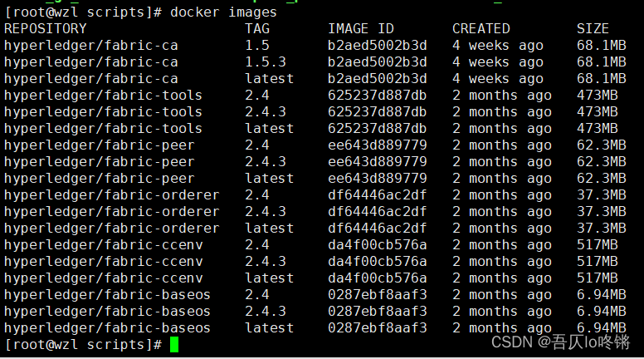Select fabric-baseos repository name with tag 2.4
This screenshot has width=644, height=359.
pos(107,295)
